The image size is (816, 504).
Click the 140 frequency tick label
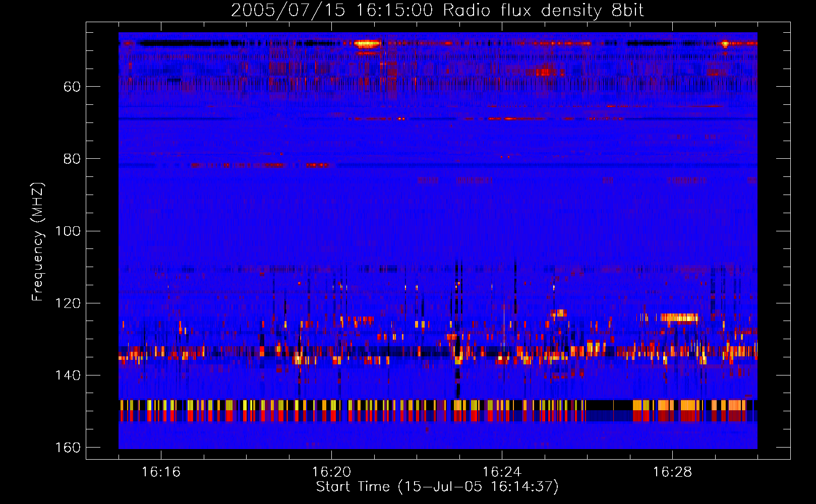(x=68, y=375)
